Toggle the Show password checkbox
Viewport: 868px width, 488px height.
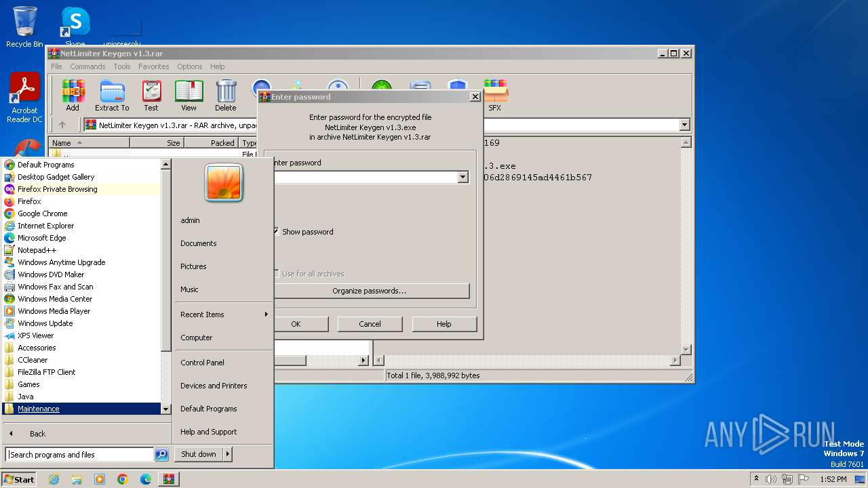tap(277, 232)
